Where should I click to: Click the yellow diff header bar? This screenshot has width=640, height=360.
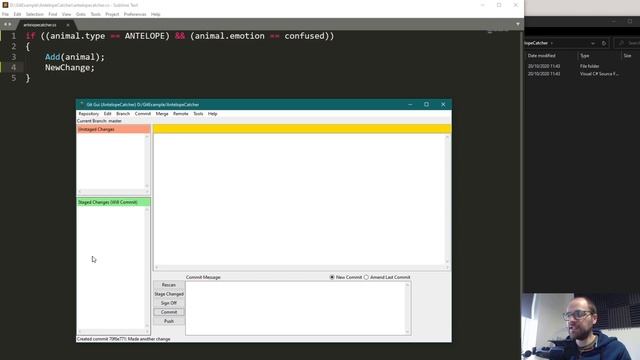302,129
